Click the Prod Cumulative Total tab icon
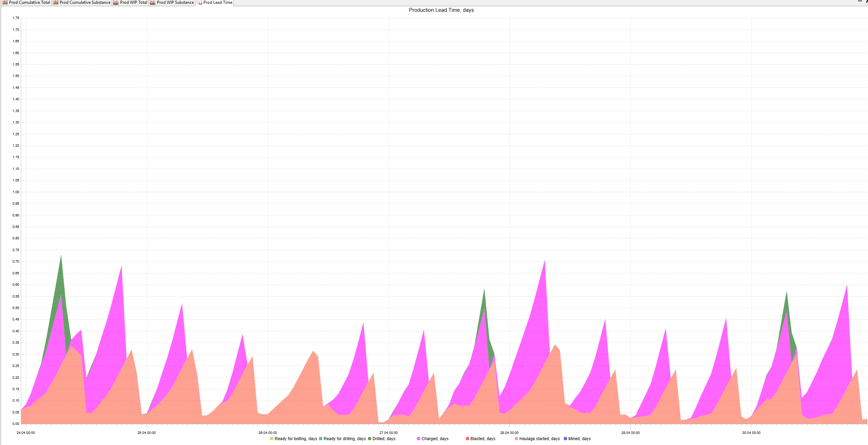 [x=5, y=2]
